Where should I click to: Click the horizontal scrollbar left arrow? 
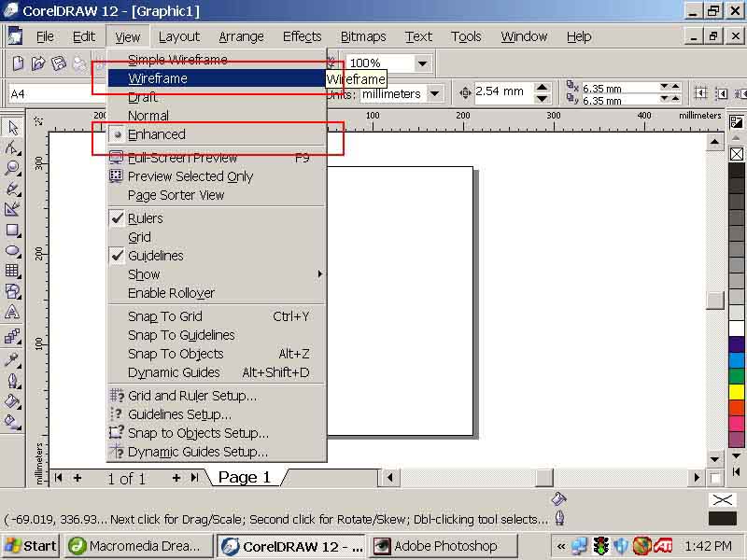pyautogui.click(x=389, y=477)
